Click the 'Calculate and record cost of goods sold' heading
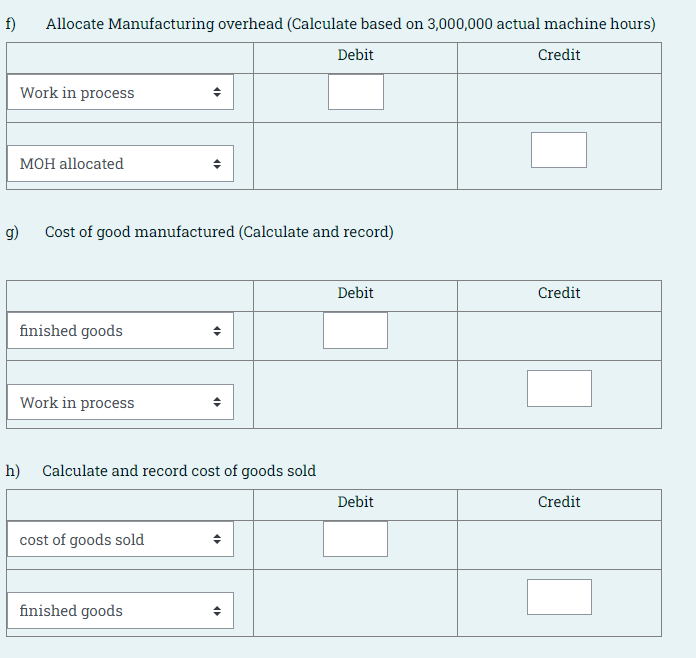 coord(179,471)
